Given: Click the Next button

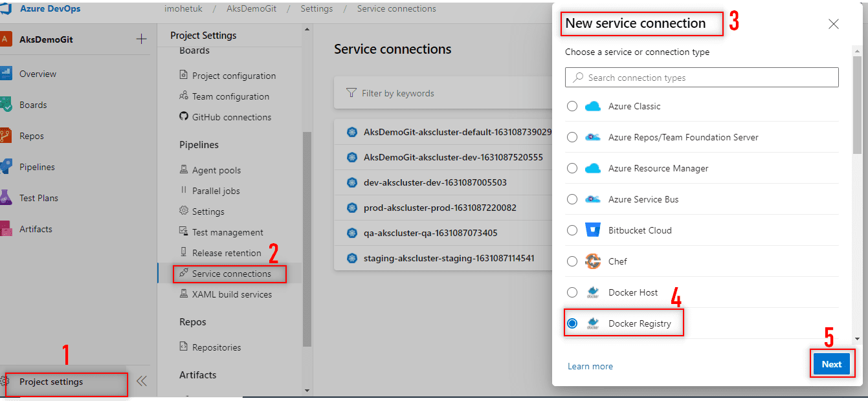Looking at the screenshot, I should (832, 364).
